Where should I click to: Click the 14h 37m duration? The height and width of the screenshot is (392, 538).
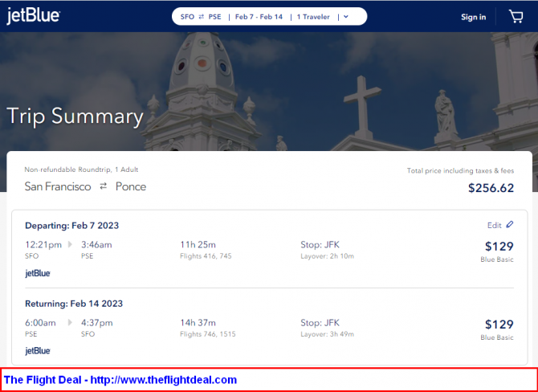(x=198, y=323)
